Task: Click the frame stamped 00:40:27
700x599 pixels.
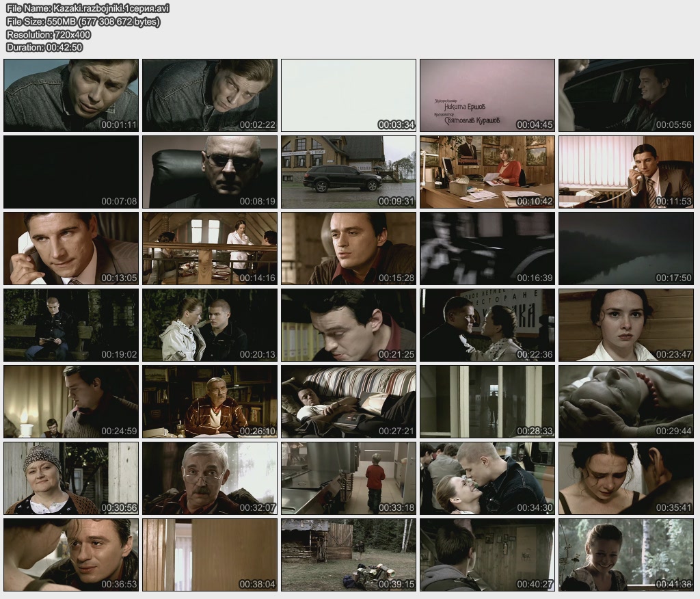Action: 487,555
